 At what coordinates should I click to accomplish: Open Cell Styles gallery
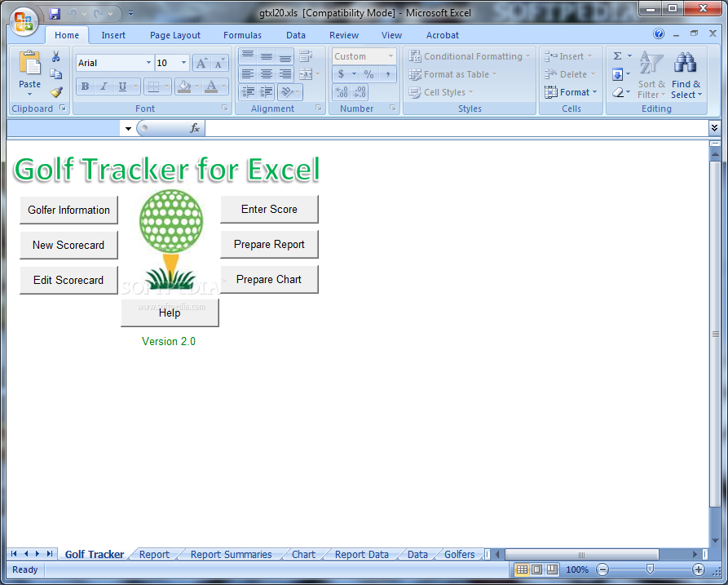pos(440,92)
